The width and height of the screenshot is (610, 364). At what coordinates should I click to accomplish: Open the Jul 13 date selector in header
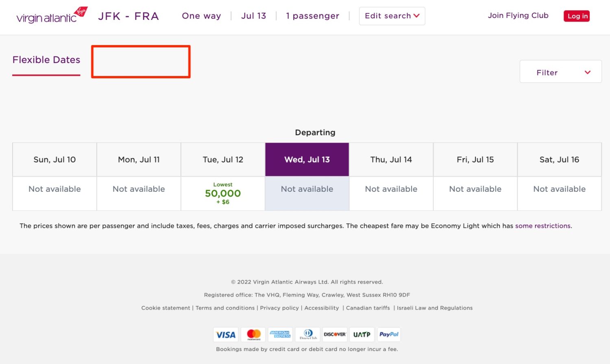253,16
